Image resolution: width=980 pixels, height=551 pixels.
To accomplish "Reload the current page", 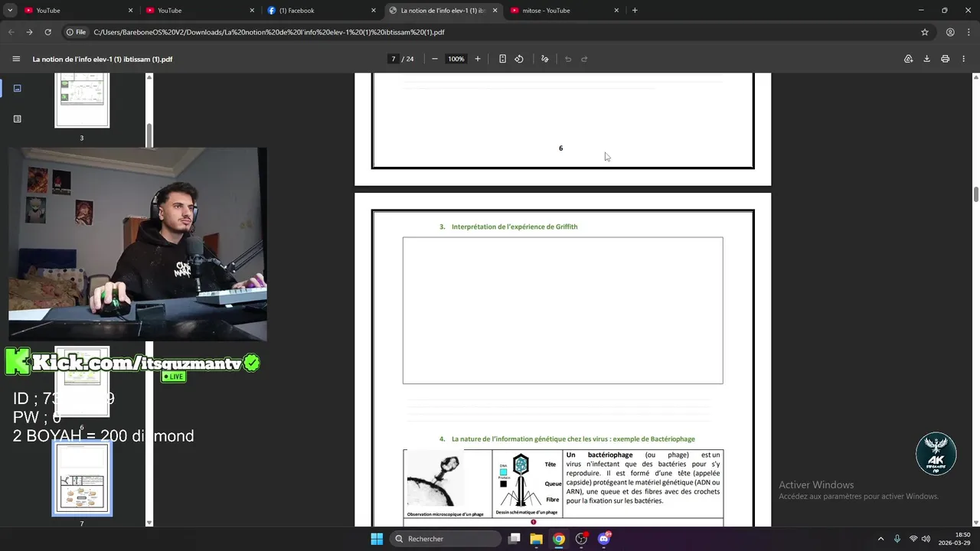I will pyautogui.click(x=47, y=32).
